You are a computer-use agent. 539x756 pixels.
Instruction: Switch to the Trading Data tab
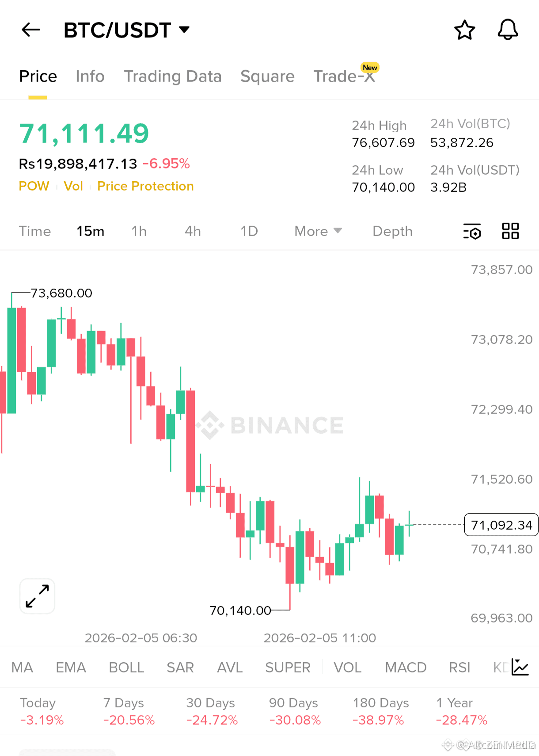[x=172, y=76]
